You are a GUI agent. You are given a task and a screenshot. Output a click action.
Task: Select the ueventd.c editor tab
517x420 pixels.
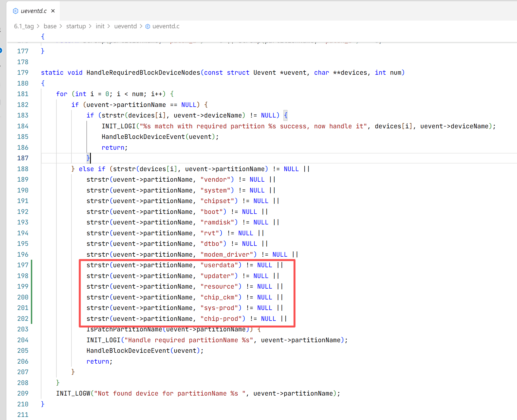[x=33, y=11]
